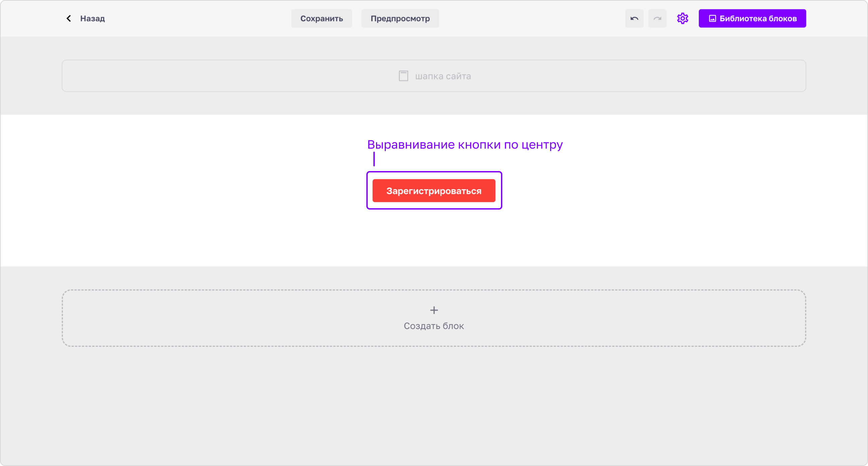Click the purple label Выравнивание кнопки по центру
This screenshot has height=466, width=868.
465,145
